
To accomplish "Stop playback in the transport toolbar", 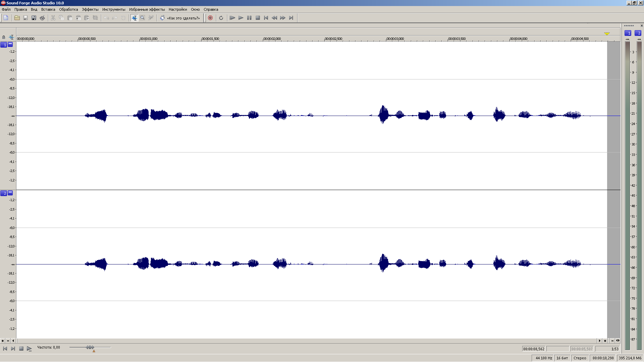I will coord(258,18).
